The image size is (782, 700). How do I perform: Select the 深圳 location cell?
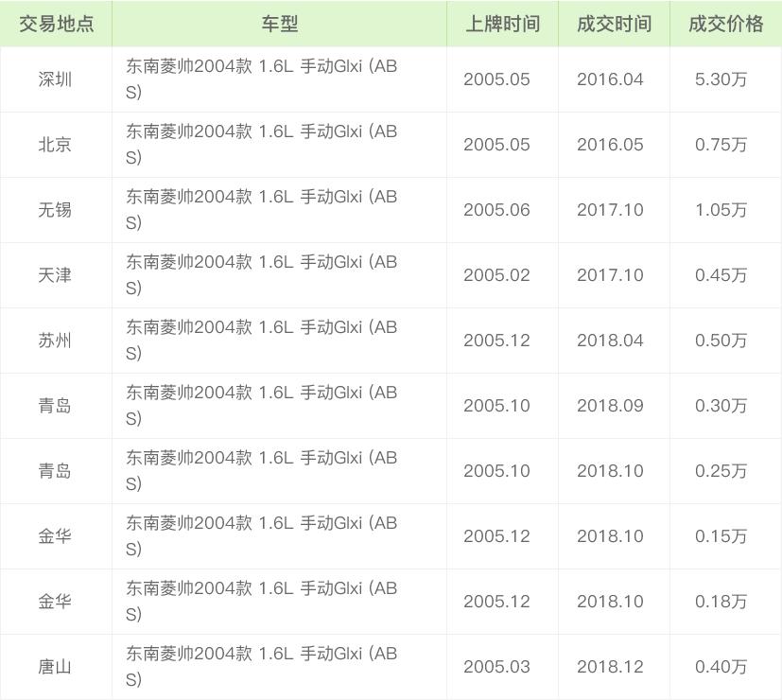pos(55,79)
